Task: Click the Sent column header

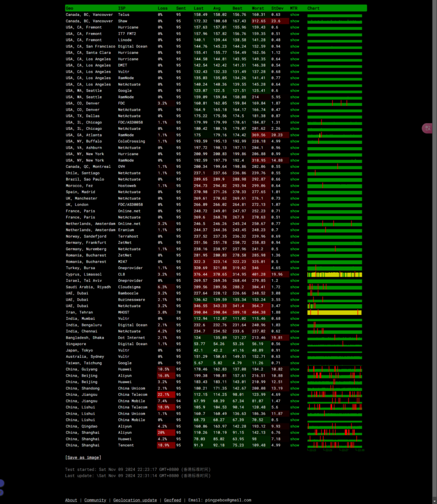Action: (181, 8)
